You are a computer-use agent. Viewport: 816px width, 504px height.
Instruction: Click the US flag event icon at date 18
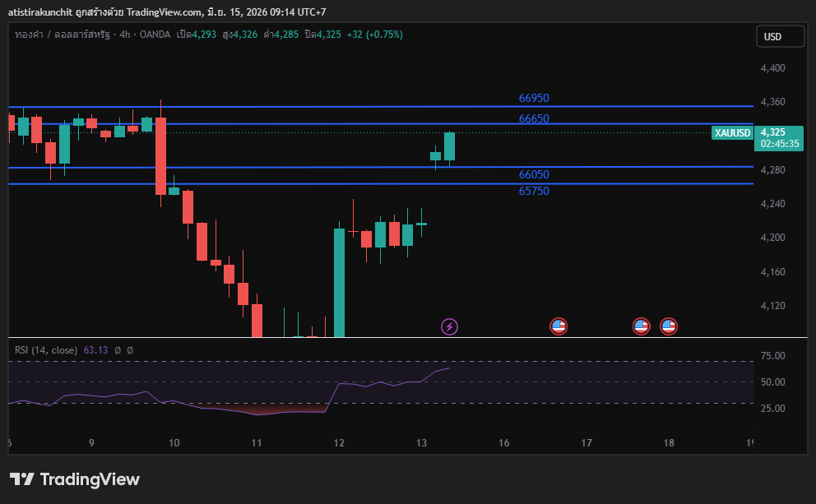click(669, 326)
